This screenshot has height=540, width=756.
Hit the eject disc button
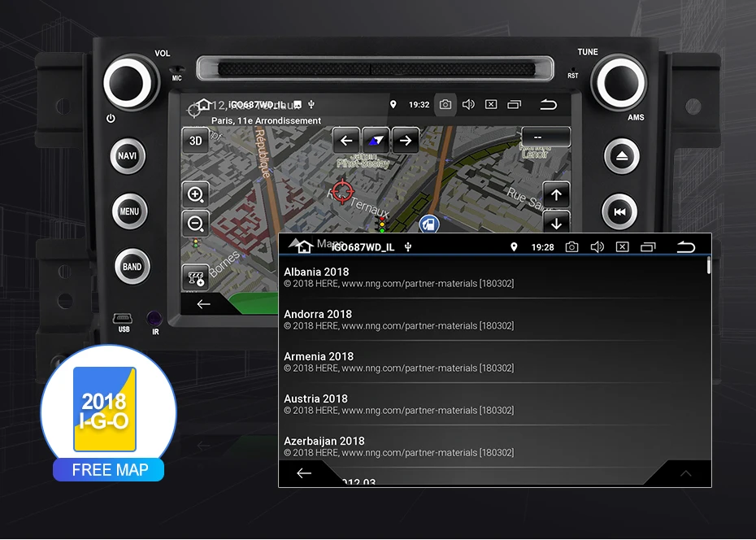(622, 156)
